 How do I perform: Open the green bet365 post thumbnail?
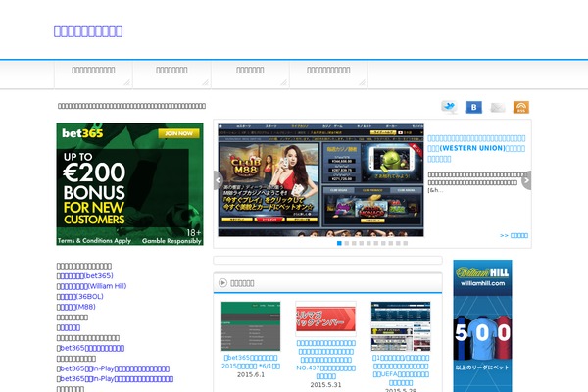click(251, 326)
